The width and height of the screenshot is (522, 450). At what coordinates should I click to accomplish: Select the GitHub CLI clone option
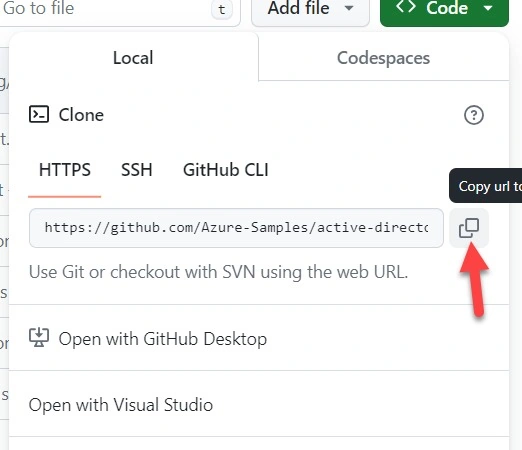(226, 170)
